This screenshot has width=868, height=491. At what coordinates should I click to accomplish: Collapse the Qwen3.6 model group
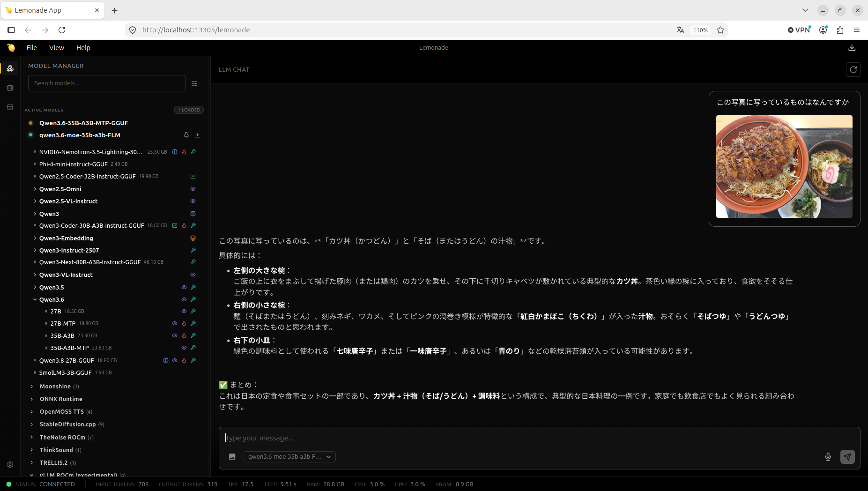(35, 300)
